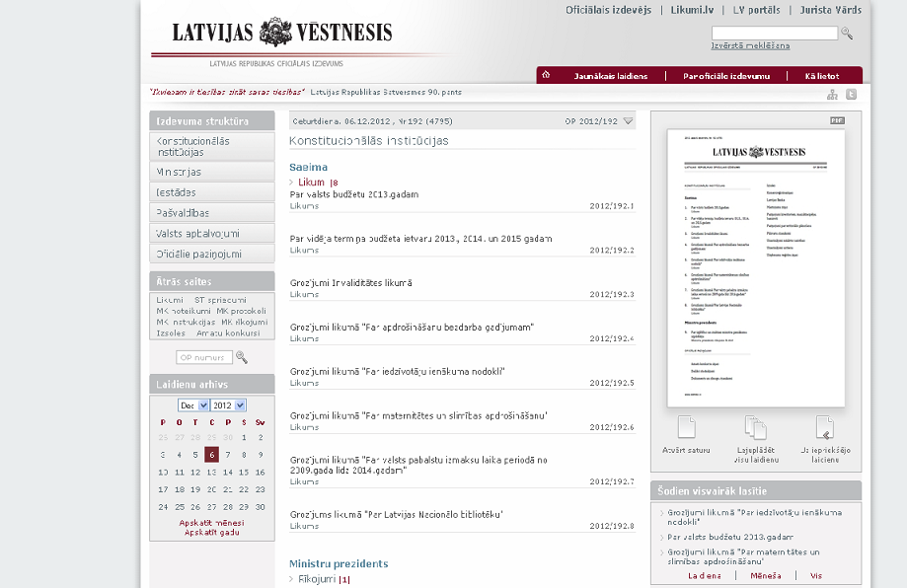The width and height of the screenshot is (907, 588).
Task: Click the home icon in navigation bar
Action: (546, 75)
